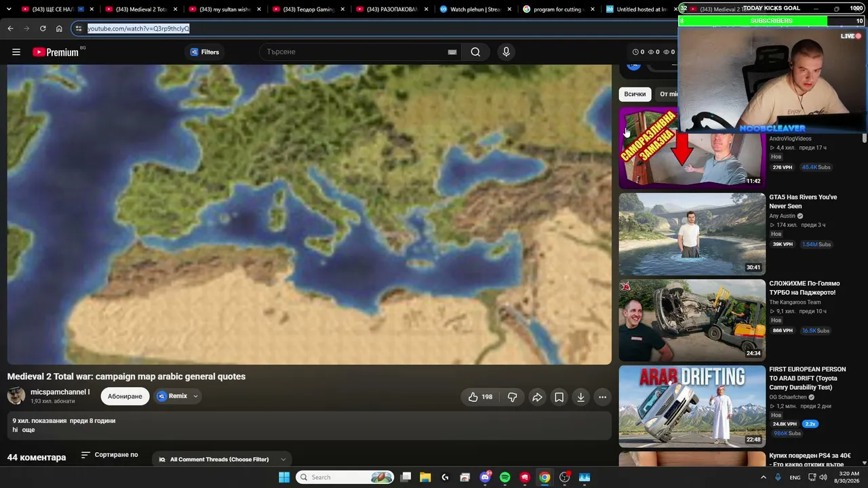
Task: Click the video player map area
Action: point(309,214)
